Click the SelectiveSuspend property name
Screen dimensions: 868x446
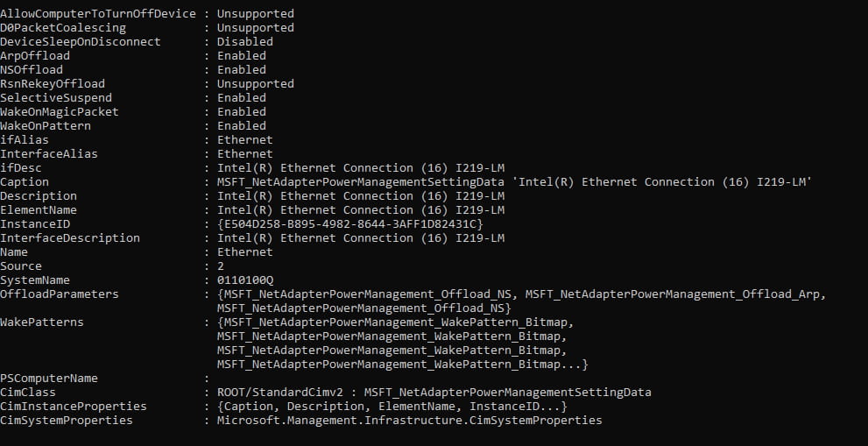56,97
